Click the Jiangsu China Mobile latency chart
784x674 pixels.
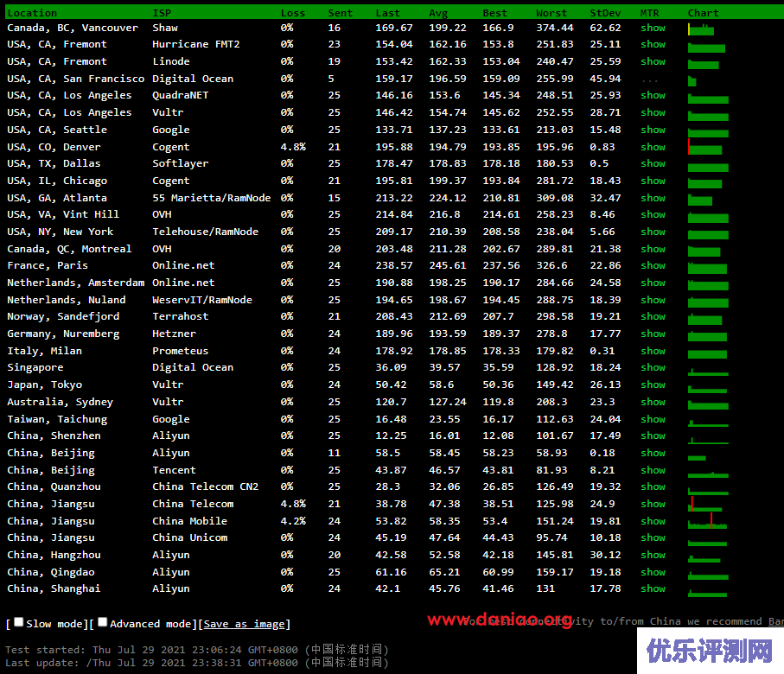pos(707,521)
